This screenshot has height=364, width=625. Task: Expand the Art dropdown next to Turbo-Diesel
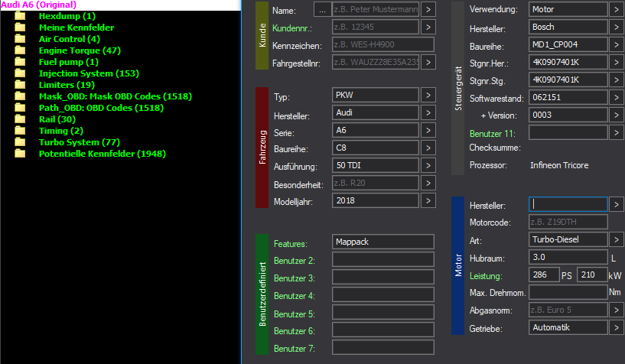pyautogui.click(x=617, y=239)
